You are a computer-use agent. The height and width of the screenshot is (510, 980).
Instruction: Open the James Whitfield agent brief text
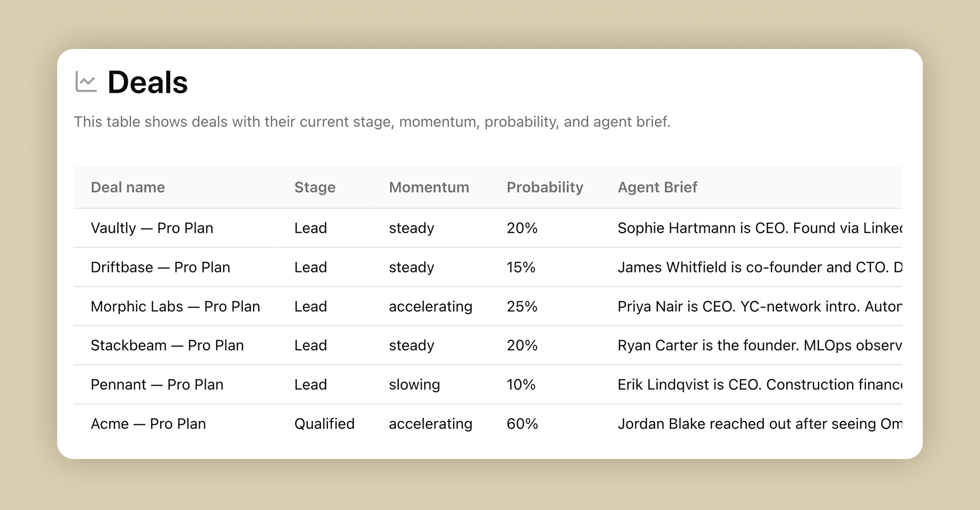[759, 267]
